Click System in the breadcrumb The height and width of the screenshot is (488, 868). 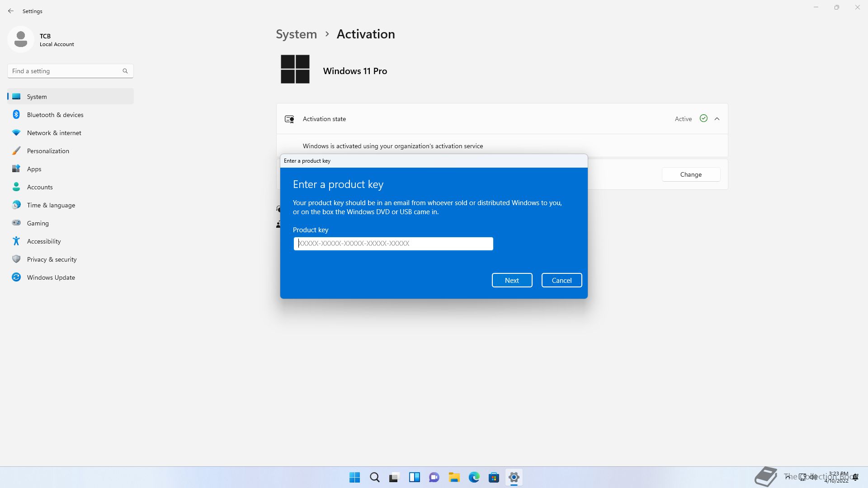[297, 34]
